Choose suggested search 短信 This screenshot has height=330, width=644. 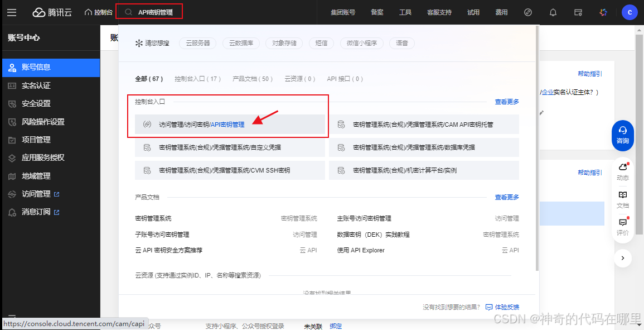[x=321, y=43]
